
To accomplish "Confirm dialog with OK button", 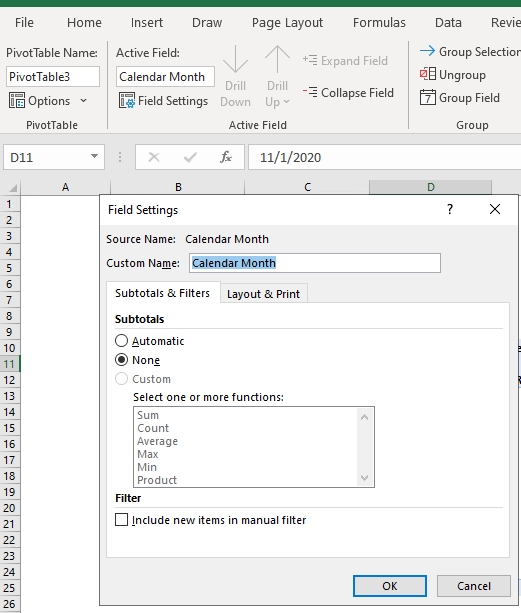I will pyautogui.click(x=390, y=586).
